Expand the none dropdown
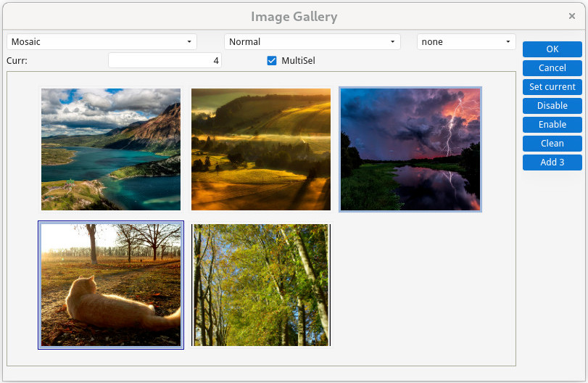 click(x=466, y=41)
